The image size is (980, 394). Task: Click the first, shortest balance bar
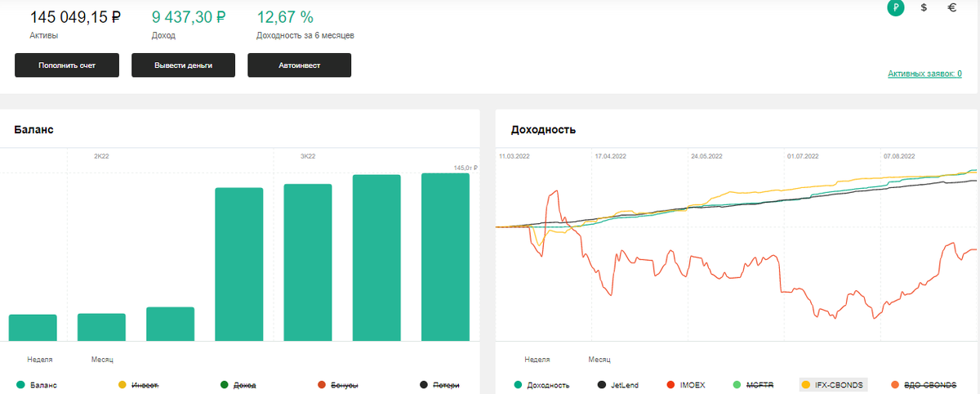point(33,328)
